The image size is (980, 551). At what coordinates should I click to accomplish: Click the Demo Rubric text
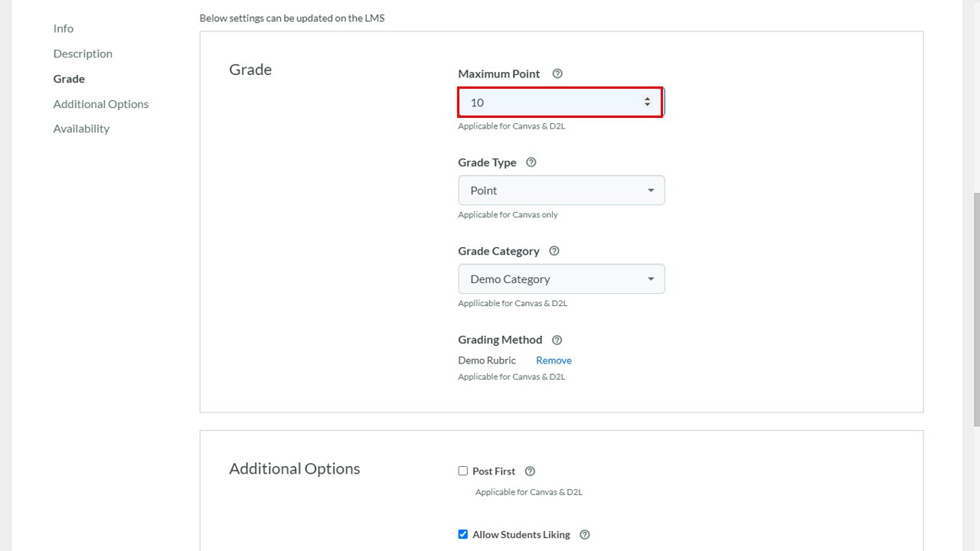click(487, 360)
